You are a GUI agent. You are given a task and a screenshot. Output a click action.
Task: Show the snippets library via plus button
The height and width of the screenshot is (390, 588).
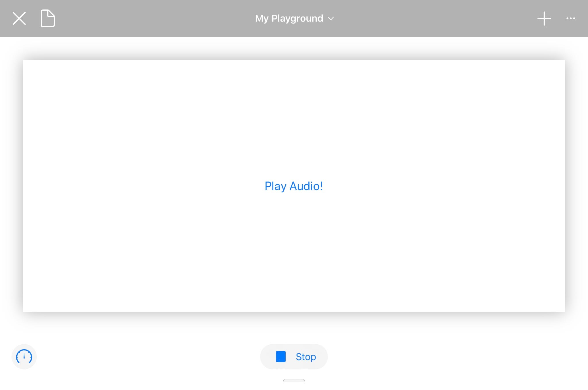(x=544, y=19)
